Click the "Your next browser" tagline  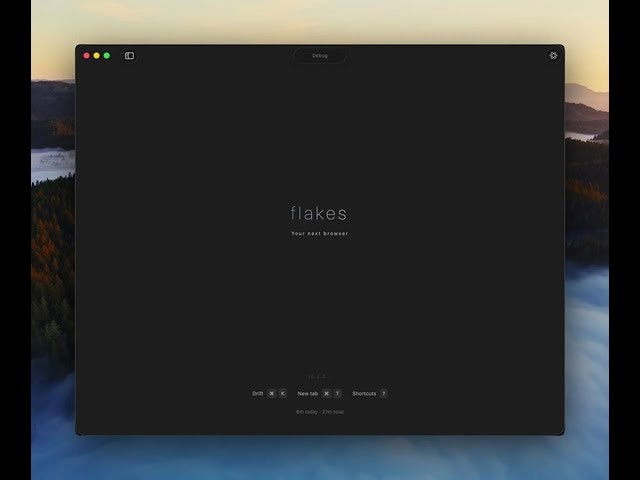click(x=319, y=234)
